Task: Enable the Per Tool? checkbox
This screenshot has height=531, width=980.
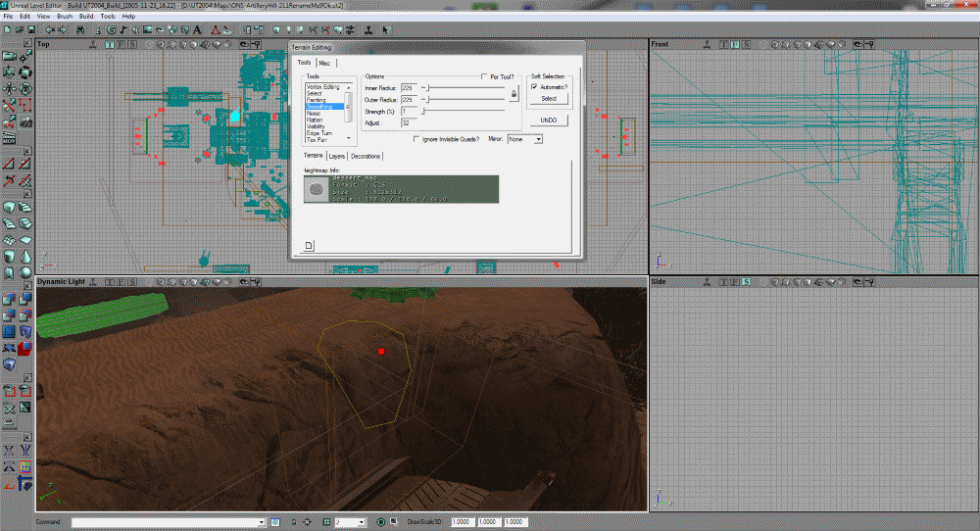Action: click(x=483, y=76)
